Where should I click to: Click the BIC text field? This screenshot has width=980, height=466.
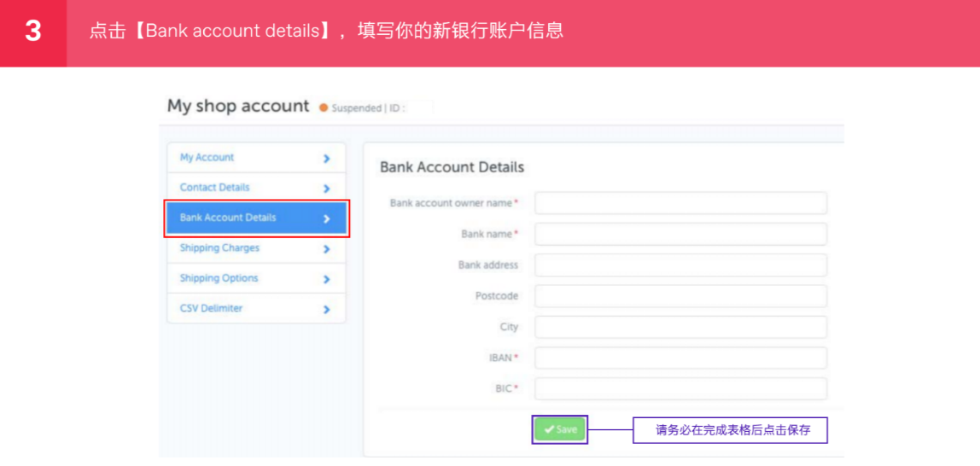click(x=680, y=388)
